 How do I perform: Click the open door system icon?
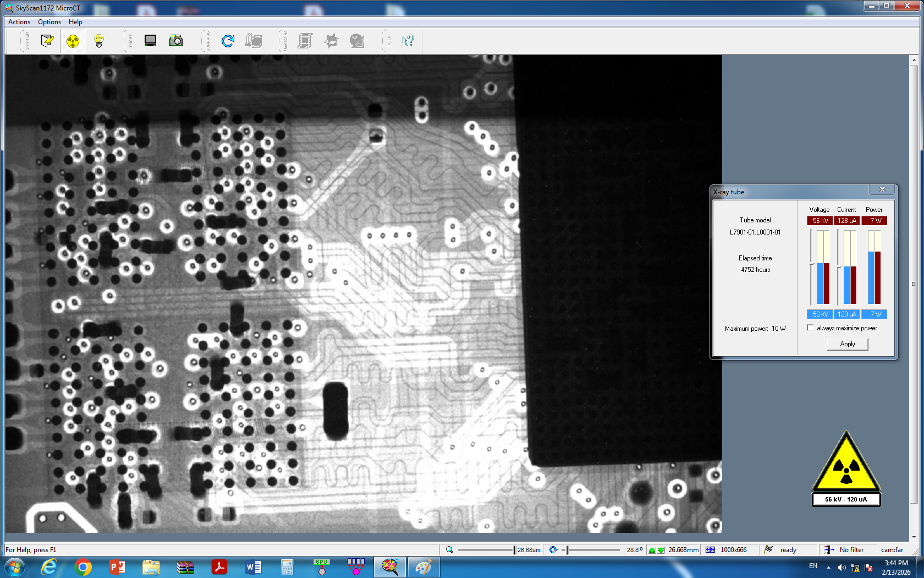coord(47,41)
